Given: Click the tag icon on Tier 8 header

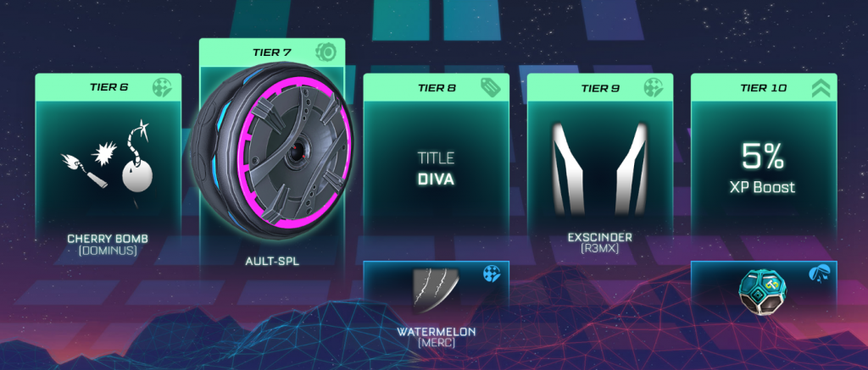Looking at the screenshot, I should [491, 87].
